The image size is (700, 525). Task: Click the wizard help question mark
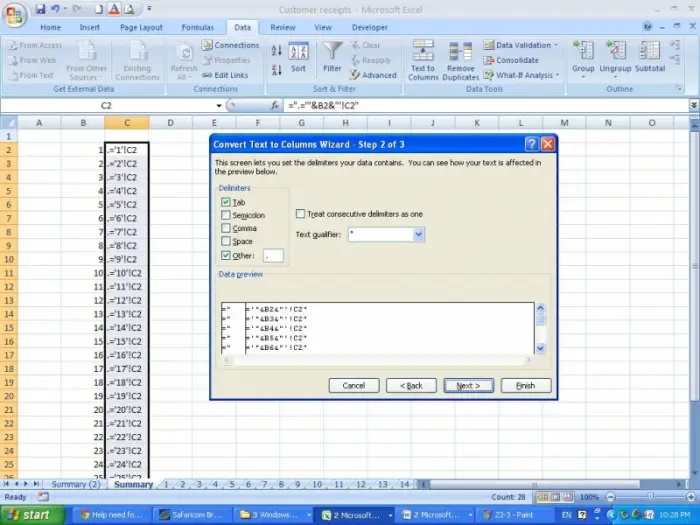pyautogui.click(x=531, y=144)
